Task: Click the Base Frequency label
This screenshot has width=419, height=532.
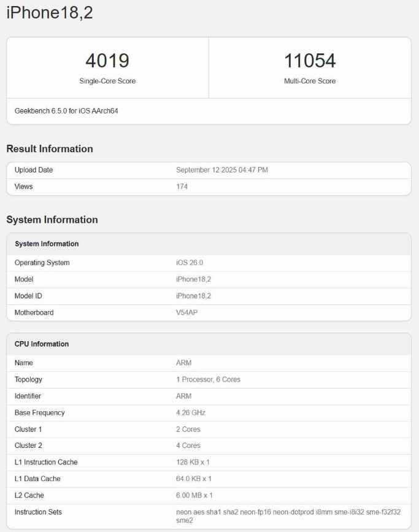Action: tap(39, 412)
